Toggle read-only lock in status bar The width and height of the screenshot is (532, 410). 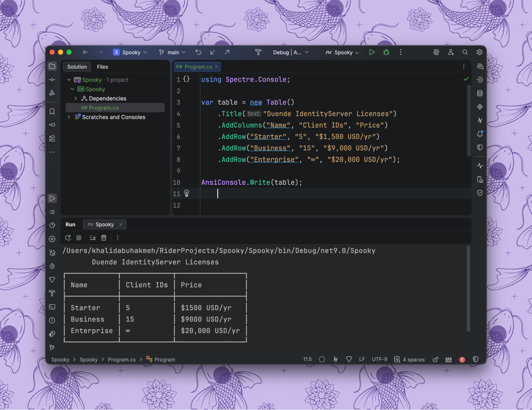coord(435,360)
